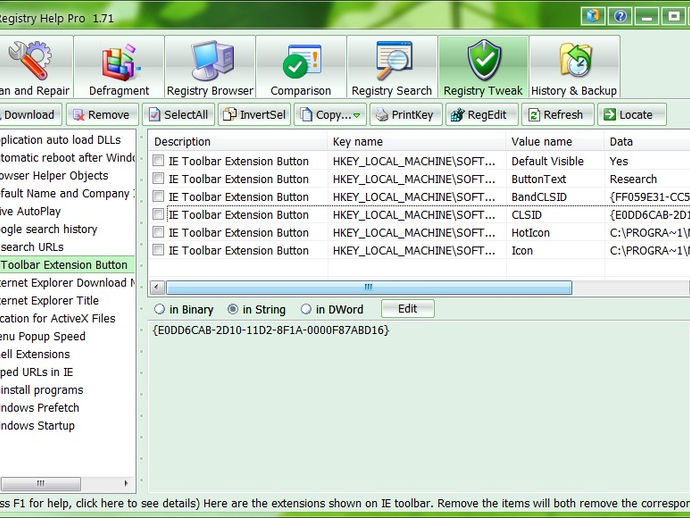690x518 pixels.
Task: Check the Default Visible row checkbox
Action: click(158, 161)
